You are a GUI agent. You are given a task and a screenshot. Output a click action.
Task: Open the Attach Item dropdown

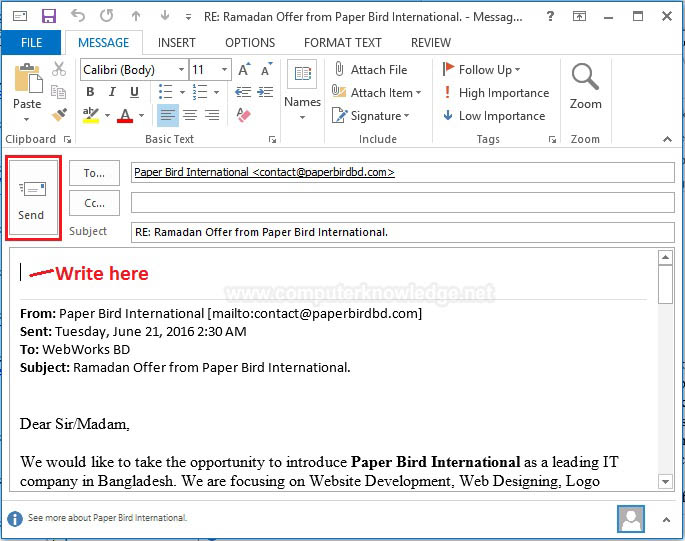(x=376, y=92)
